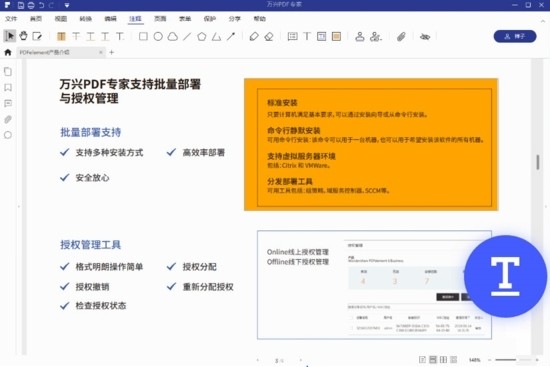Choose the insert text caret tool
This screenshot has height=367, width=550.
coord(120,36)
